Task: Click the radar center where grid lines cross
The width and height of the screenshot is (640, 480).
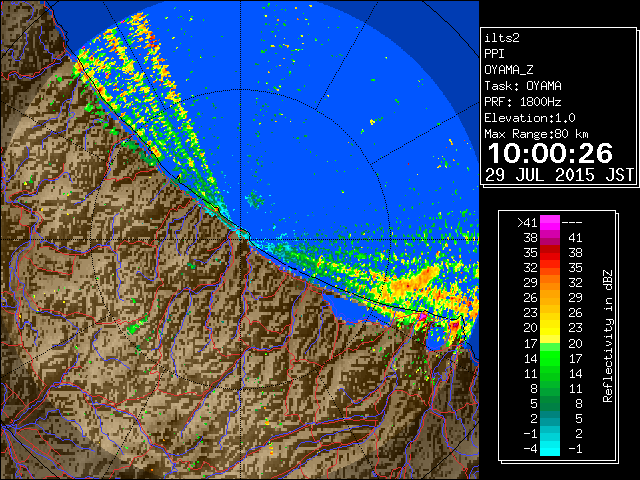Action: point(241,240)
